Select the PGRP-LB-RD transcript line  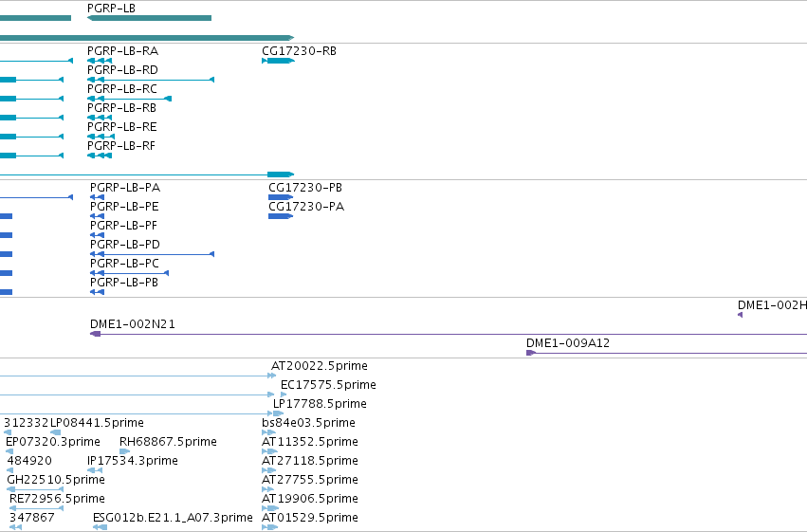point(151,80)
